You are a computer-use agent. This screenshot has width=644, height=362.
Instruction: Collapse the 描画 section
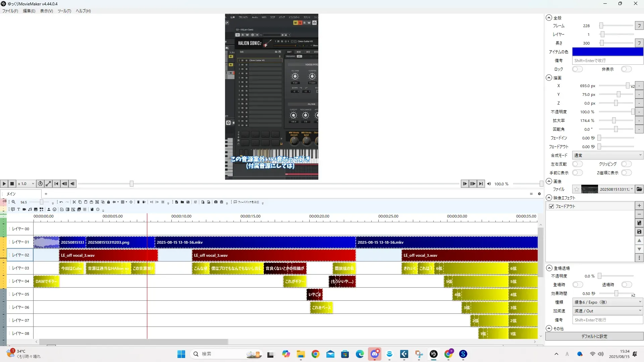coord(549,78)
